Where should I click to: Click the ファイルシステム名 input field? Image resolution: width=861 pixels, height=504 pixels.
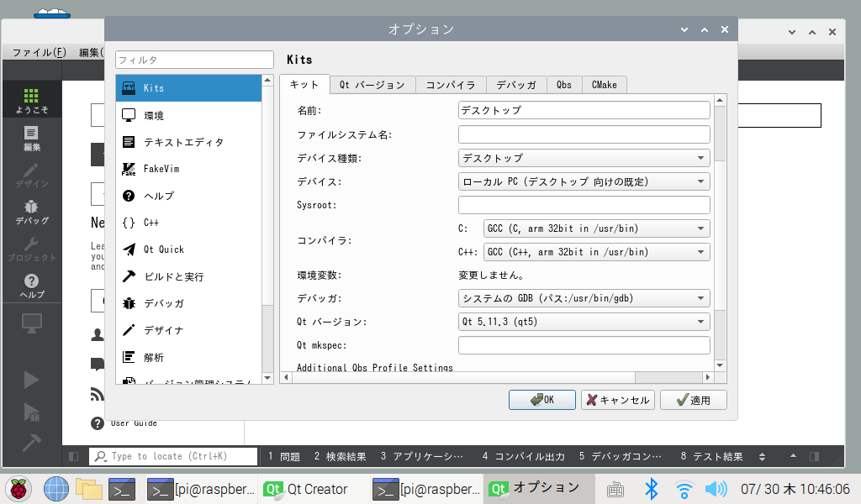(x=584, y=134)
